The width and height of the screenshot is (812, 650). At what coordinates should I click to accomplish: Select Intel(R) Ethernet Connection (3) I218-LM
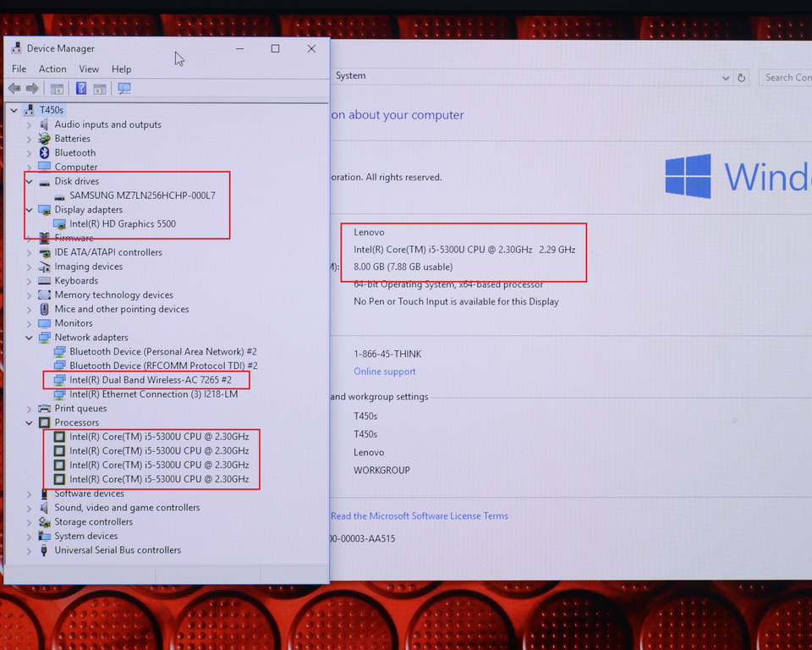[x=154, y=394]
